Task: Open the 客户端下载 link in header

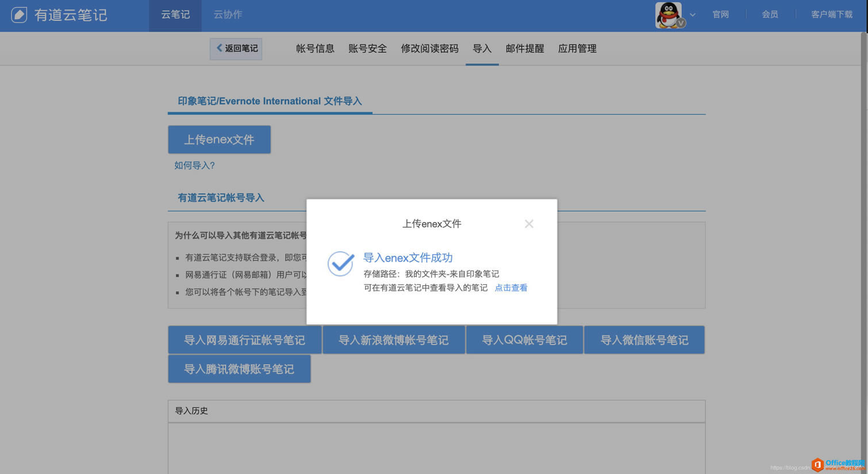Action: (x=831, y=15)
